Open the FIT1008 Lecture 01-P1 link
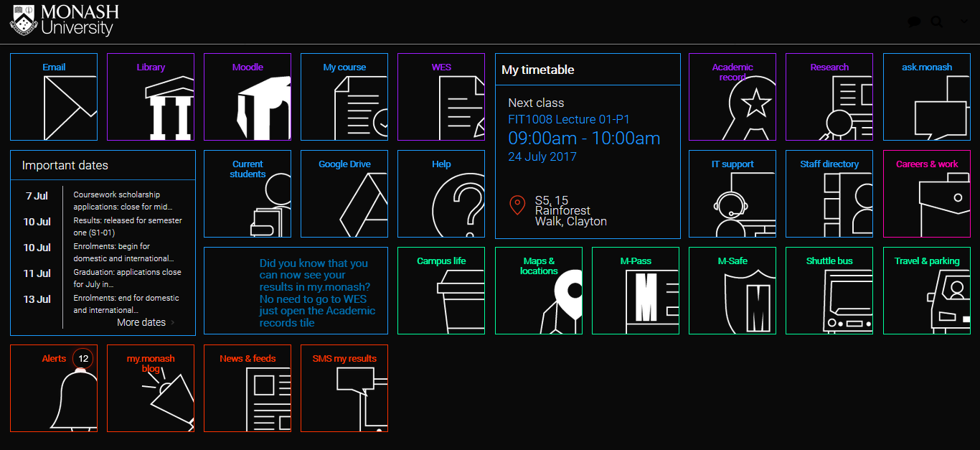 point(567,119)
